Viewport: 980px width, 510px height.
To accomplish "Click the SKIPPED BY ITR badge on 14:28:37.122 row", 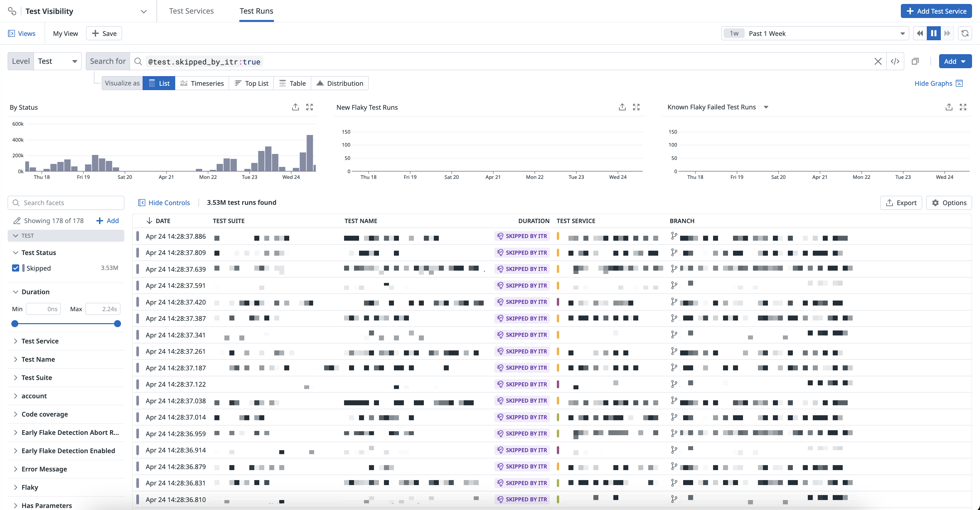I will click(522, 384).
